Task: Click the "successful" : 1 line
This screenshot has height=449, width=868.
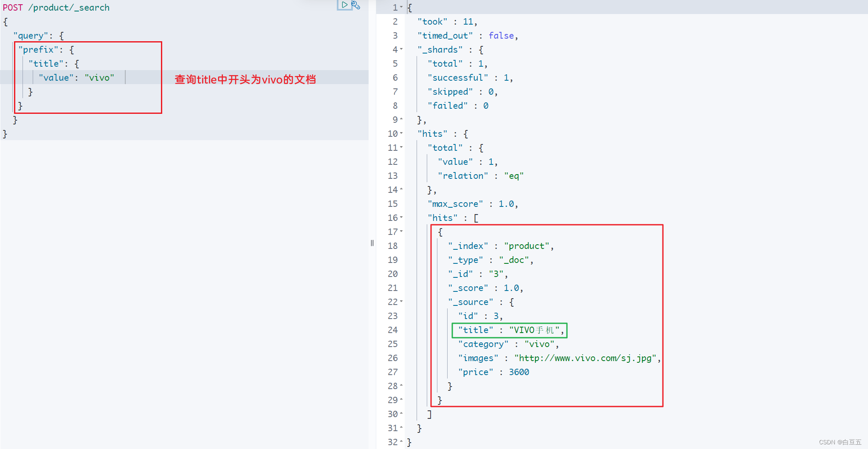Action: coord(471,78)
